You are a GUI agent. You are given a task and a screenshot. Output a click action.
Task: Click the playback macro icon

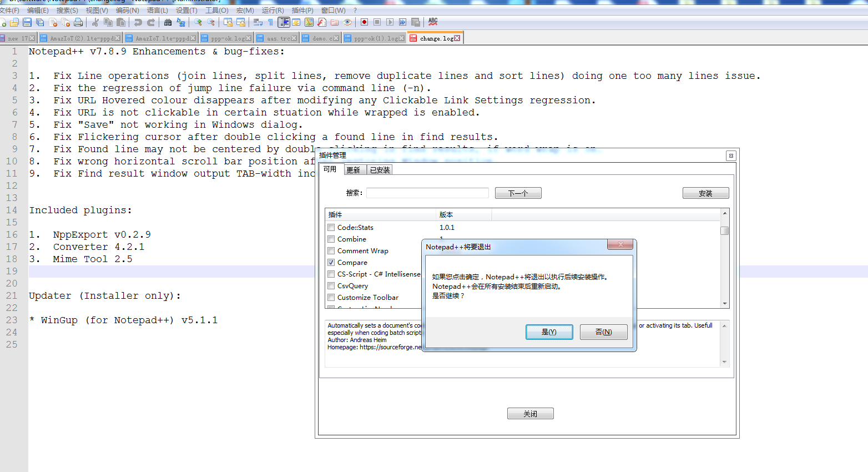[390, 22]
